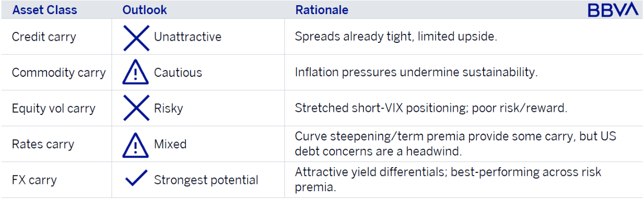Screen dimensions: 644x199
Task: Click the FX carry row label
Action: pos(34,180)
